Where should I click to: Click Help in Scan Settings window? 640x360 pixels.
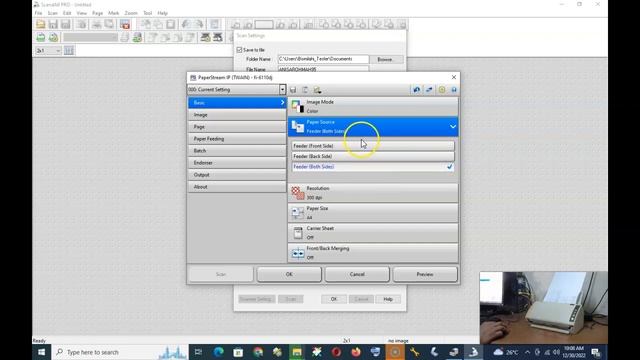pyautogui.click(x=388, y=299)
